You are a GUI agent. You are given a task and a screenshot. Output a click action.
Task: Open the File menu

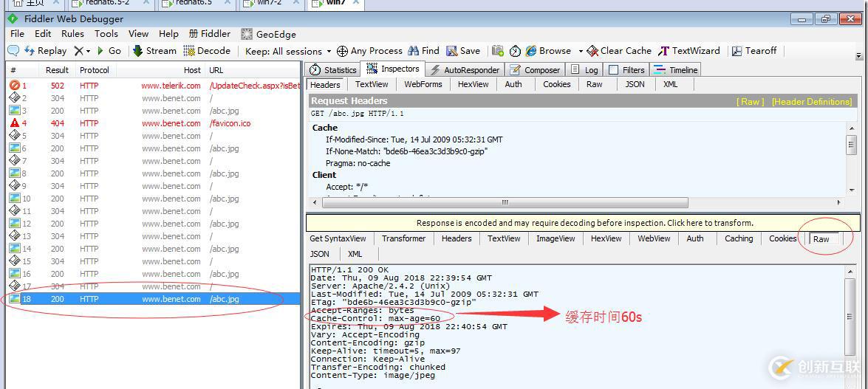(17, 34)
